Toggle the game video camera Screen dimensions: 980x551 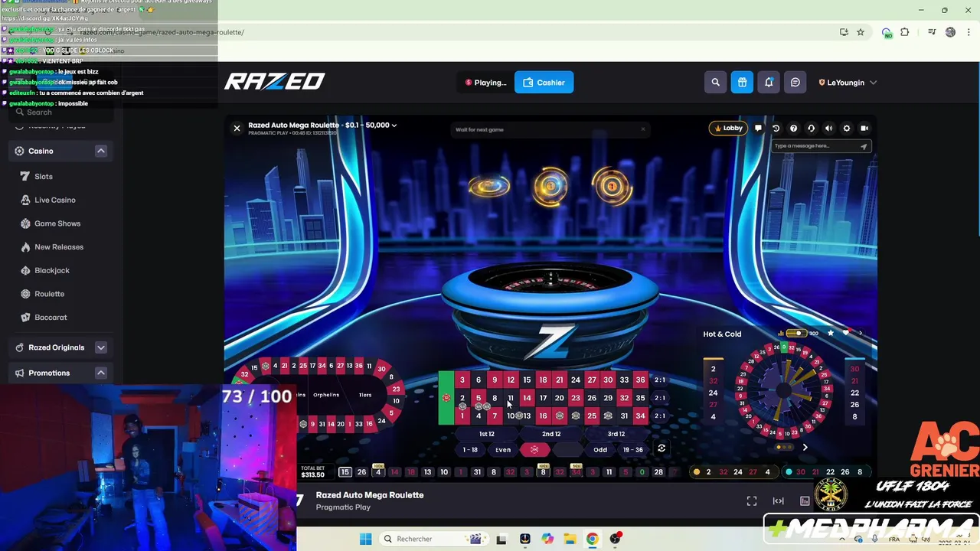click(864, 129)
